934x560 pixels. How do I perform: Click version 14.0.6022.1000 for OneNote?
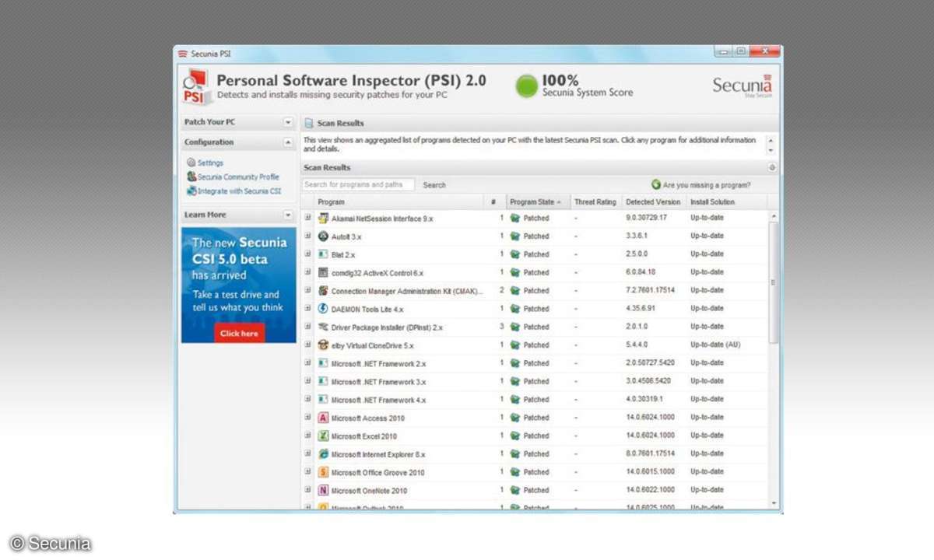tap(650, 490)
